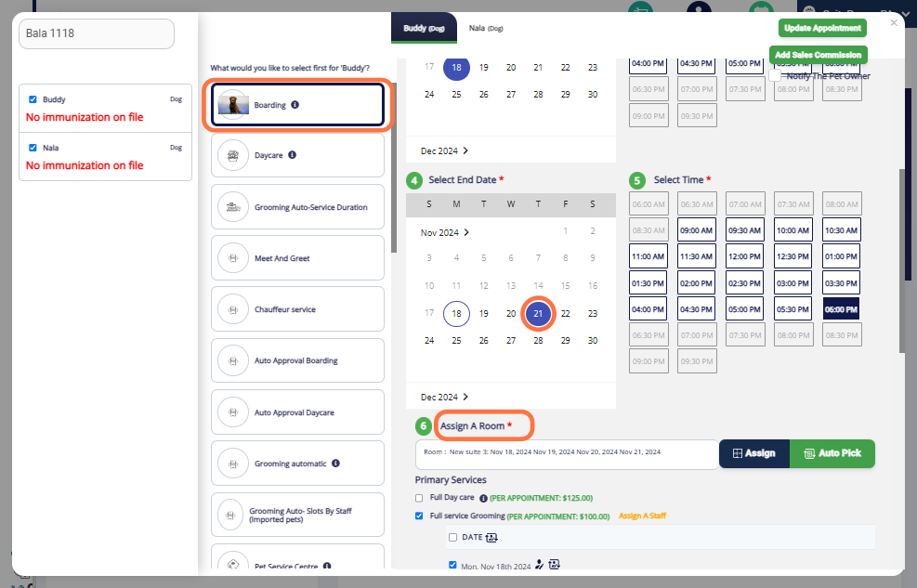
Task: Select the Daycare service option
Action: pyautogui.click(x=297, y=155)
